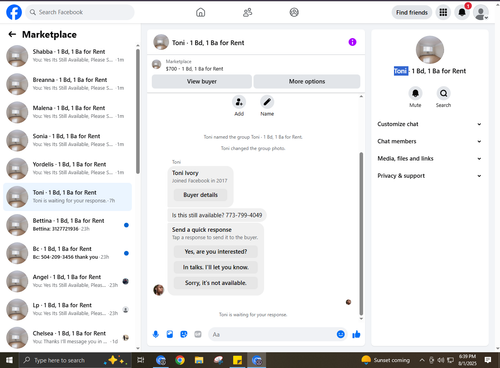The height and width of the screenshot is (368, 500).
Task: Send quick reply 'In talks. I'll let you know.'
Action: pyautogui.click(x=216, y=267)
